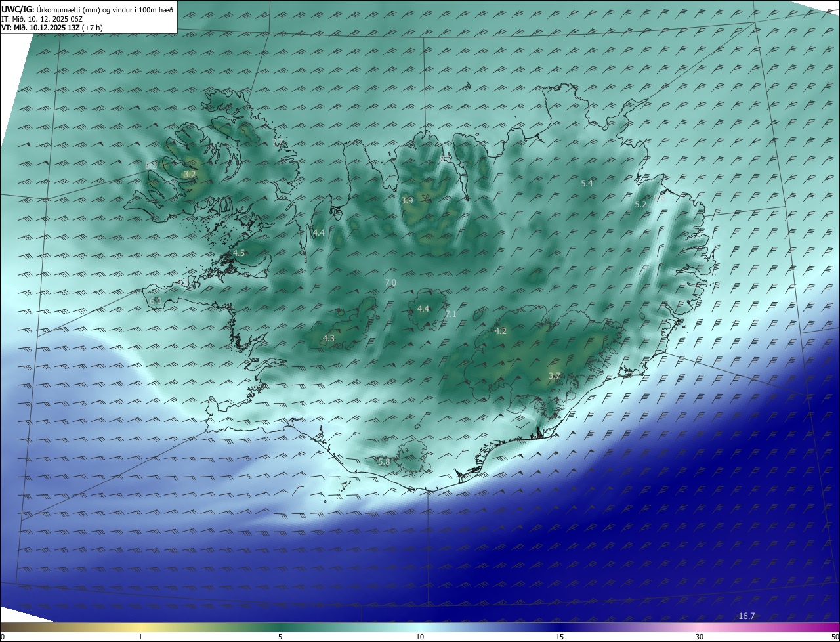Click the colorbar tick label 10
The width and height of the screenshot is (840, 642).
[x=420, y=637]
